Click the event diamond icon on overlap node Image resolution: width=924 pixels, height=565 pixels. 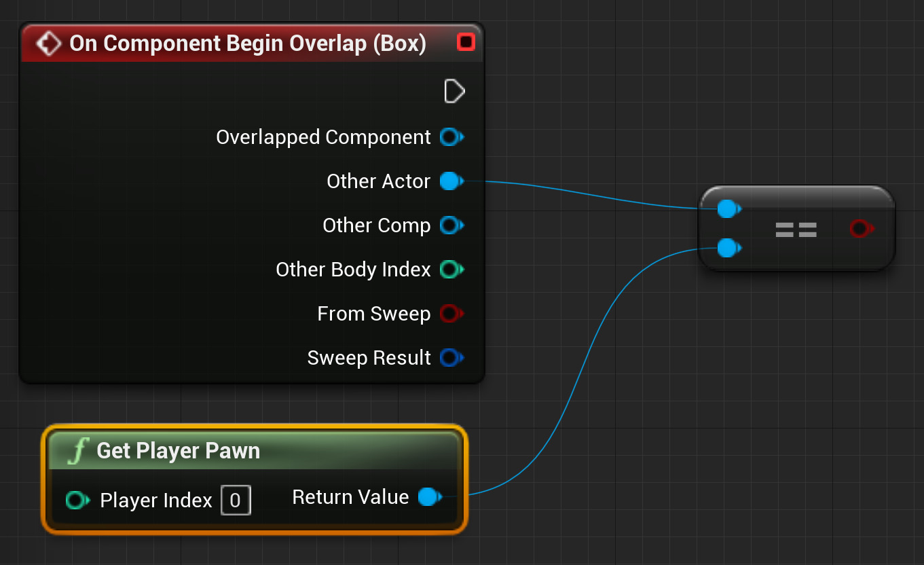pyautogui.click(x=48, y=42)
